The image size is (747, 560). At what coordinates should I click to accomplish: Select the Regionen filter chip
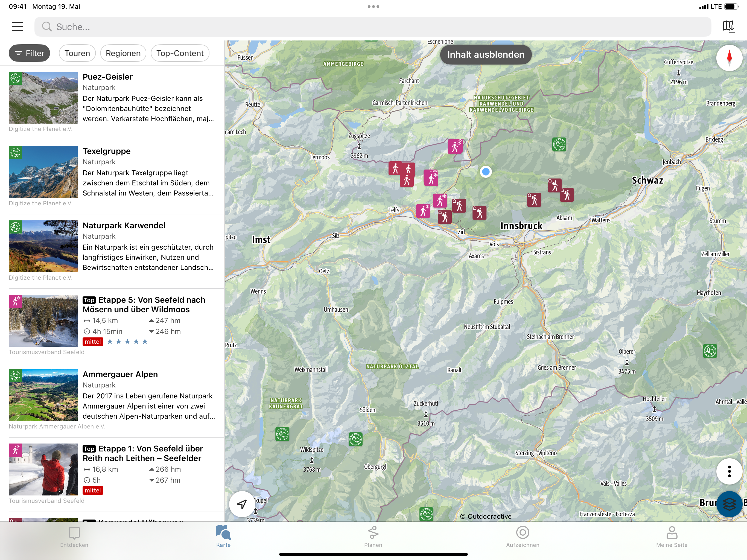click(123, 53)
